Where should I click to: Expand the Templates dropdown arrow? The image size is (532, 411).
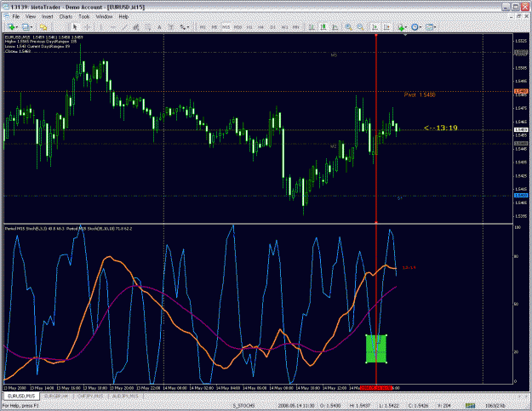pyautogui.click(x=435, y=27)
